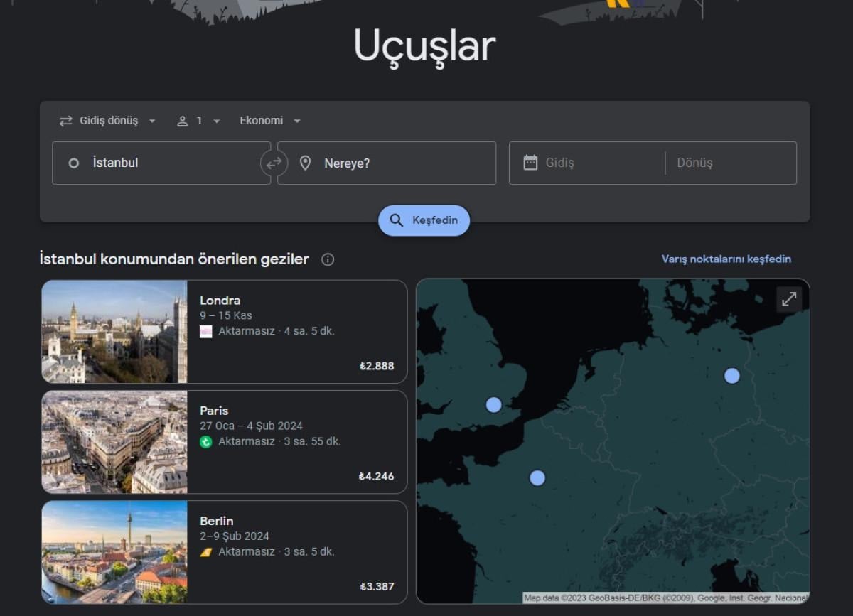Click the passenger person icon
This screenshot has width=853, height=616.
[x=183, y=121]
